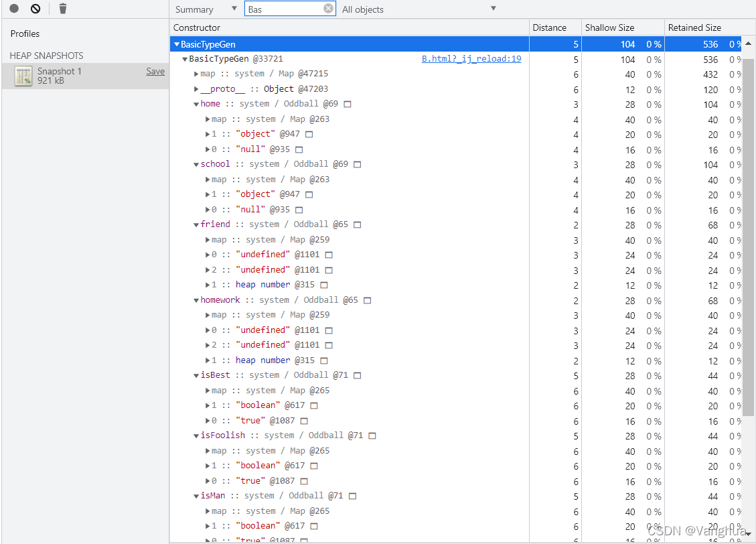Click retained size 432 of map @47215
The height and width of the screenshot is (544, 756).
click(710, 75)
